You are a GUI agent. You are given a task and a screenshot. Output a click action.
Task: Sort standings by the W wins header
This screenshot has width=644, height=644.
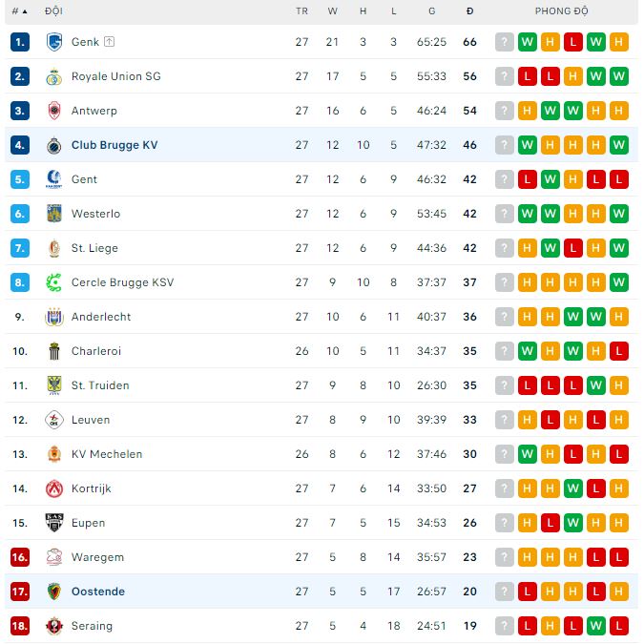[332, 11]
